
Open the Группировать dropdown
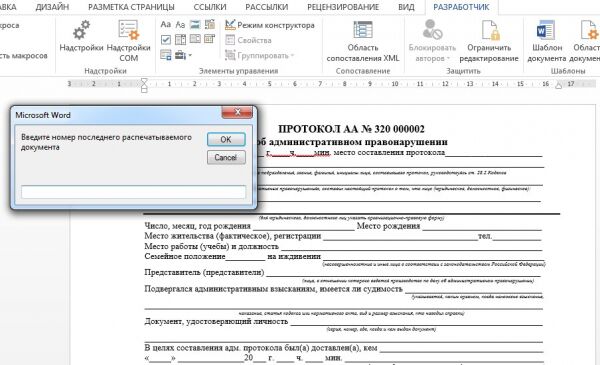[259, 55]
